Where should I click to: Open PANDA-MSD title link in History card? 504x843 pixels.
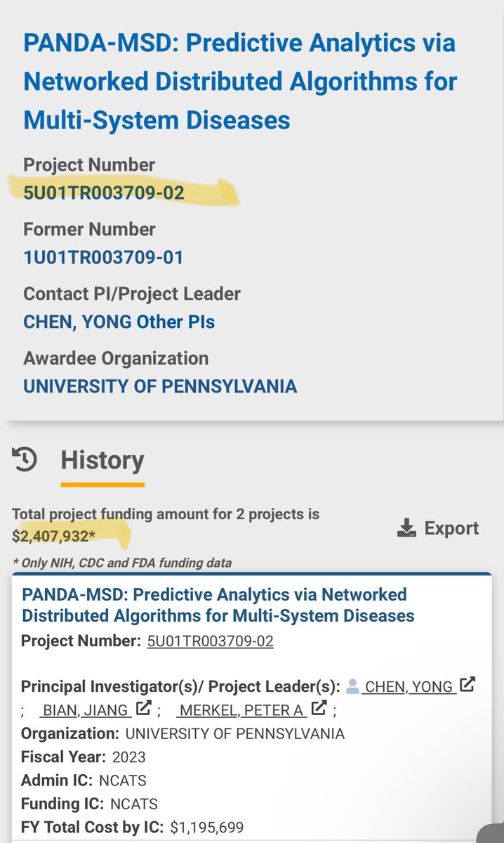(x=218, y=605)
